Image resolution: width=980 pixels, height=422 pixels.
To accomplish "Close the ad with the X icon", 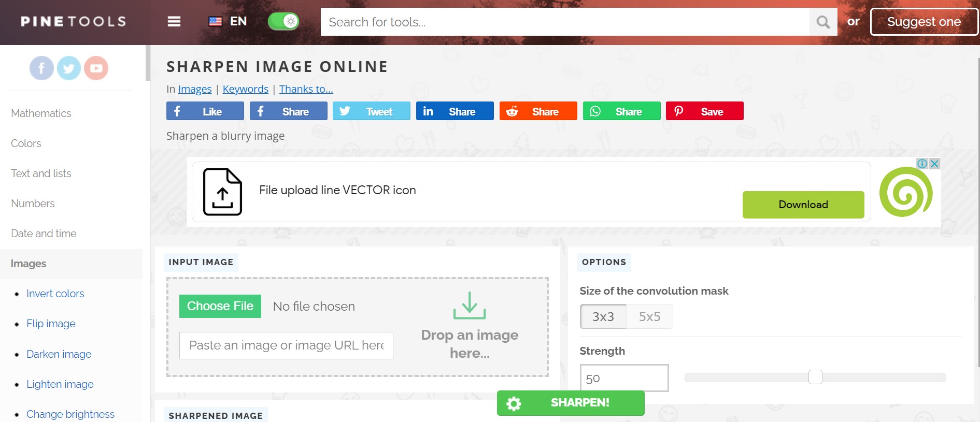I will (934, 164).
